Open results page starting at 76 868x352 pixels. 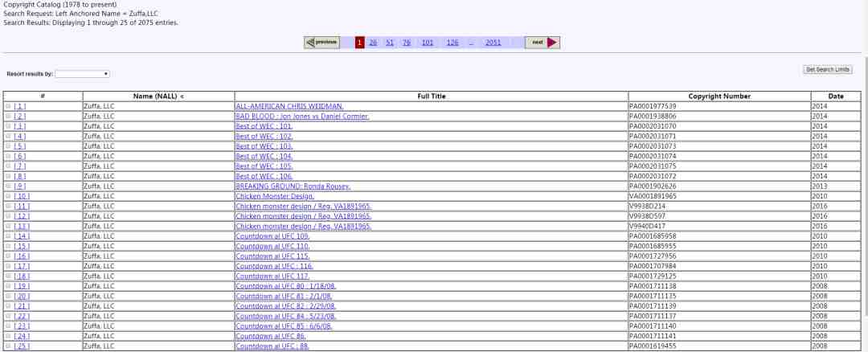point(407,43)
